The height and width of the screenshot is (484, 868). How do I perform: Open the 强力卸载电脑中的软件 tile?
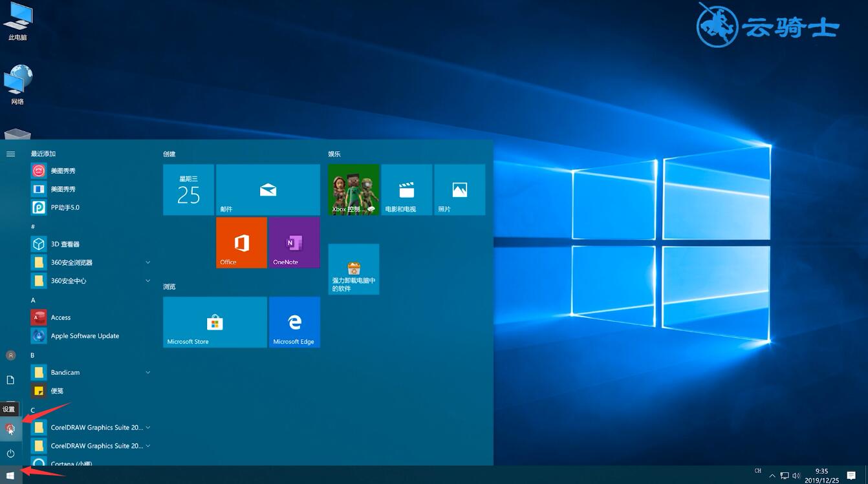click(354, 269)
